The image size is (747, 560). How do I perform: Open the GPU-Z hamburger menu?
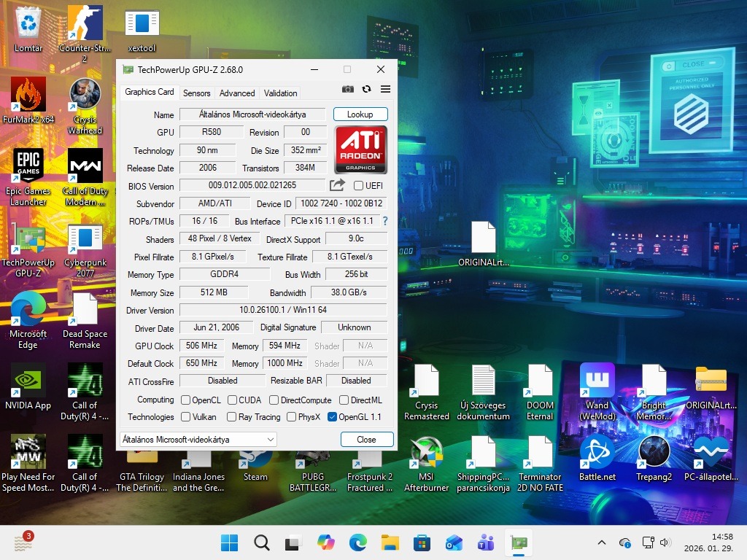pos(385,89)
